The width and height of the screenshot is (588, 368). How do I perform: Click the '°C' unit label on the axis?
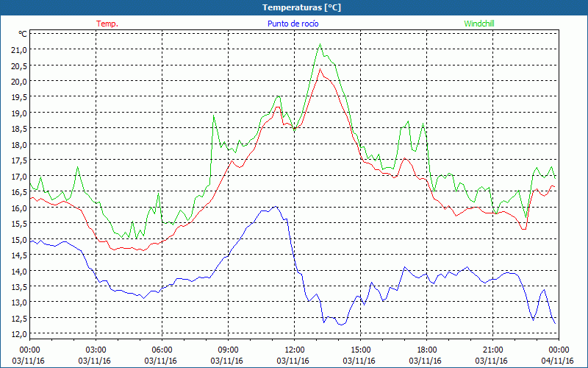pyautogui.click(x=23, y=34)
